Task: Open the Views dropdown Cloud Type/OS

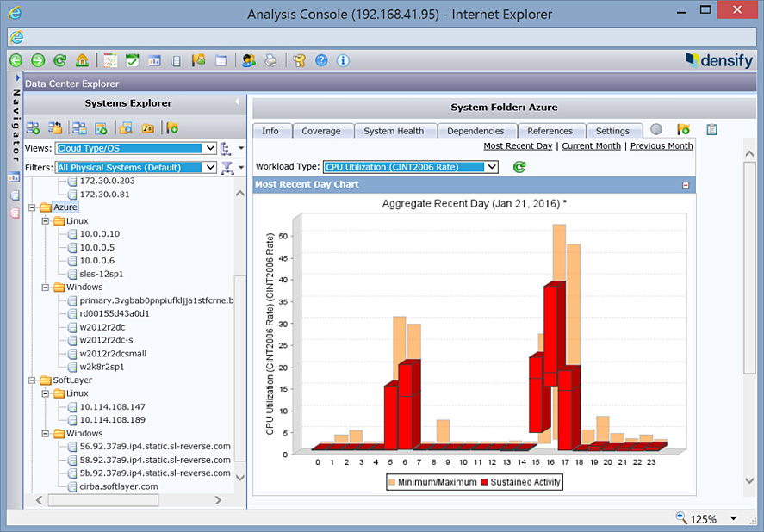Action: pyautogui.click(x=136, y=148)
